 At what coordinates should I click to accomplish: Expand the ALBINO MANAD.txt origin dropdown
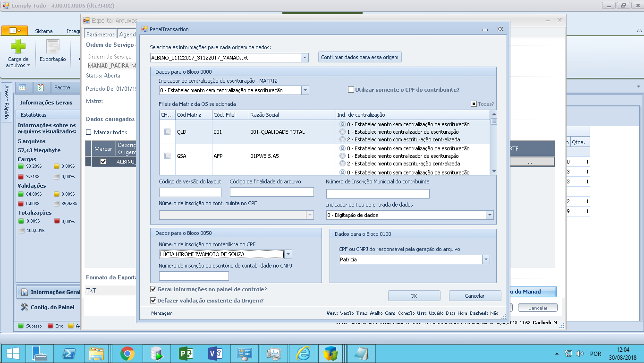305,58
